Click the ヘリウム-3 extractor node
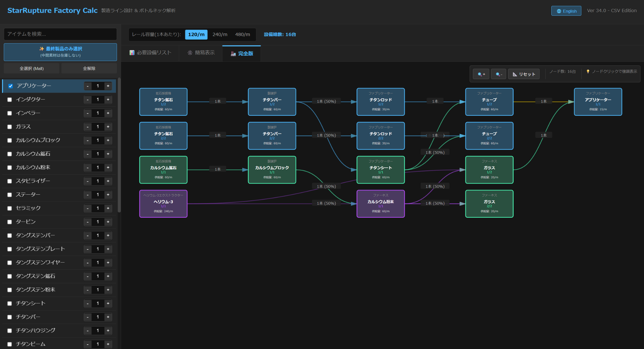This screenshot has height=349, width=644. (163, 204)
